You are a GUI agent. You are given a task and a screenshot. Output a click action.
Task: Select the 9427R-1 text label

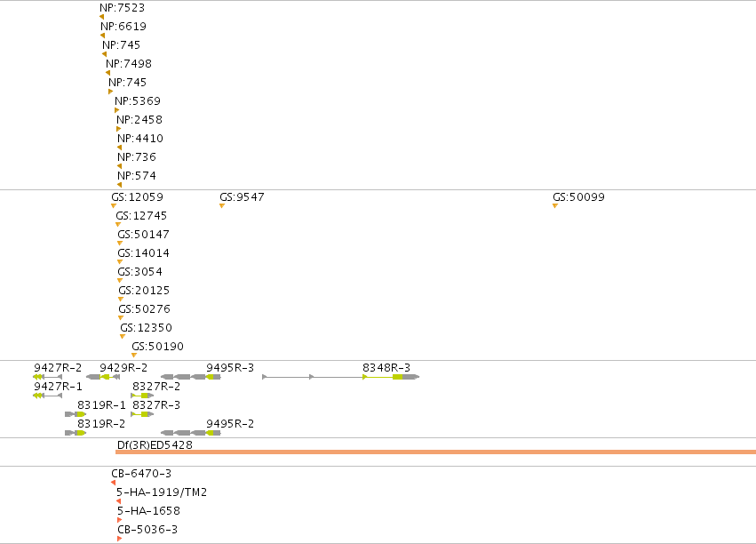click(x=58, y=387)
